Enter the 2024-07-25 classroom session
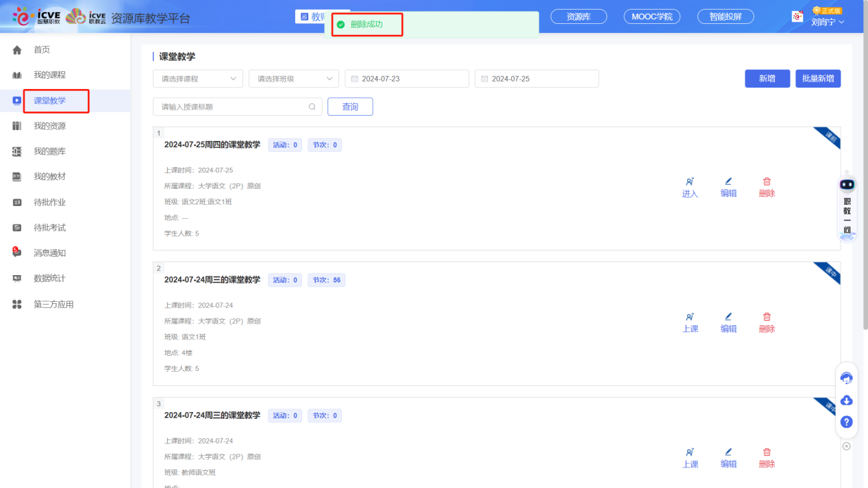Viewport: 868px width, 488px height. (x=690, y=187)
